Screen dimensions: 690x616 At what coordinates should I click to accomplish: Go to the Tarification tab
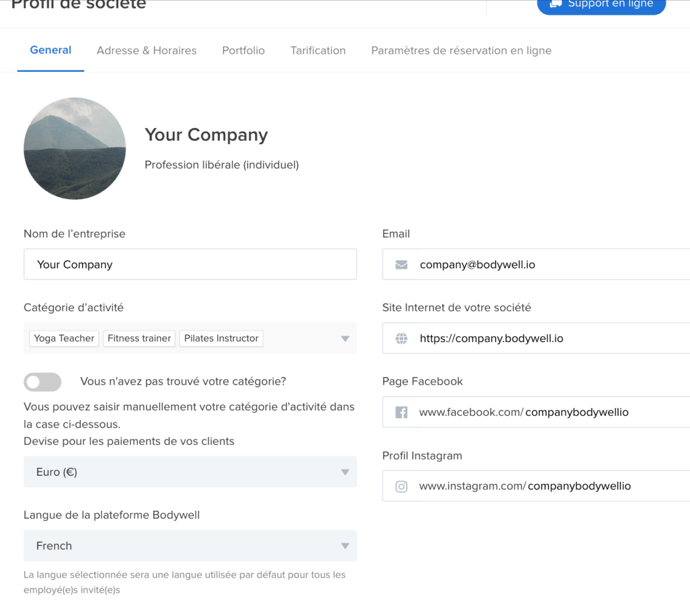[318, 51]
